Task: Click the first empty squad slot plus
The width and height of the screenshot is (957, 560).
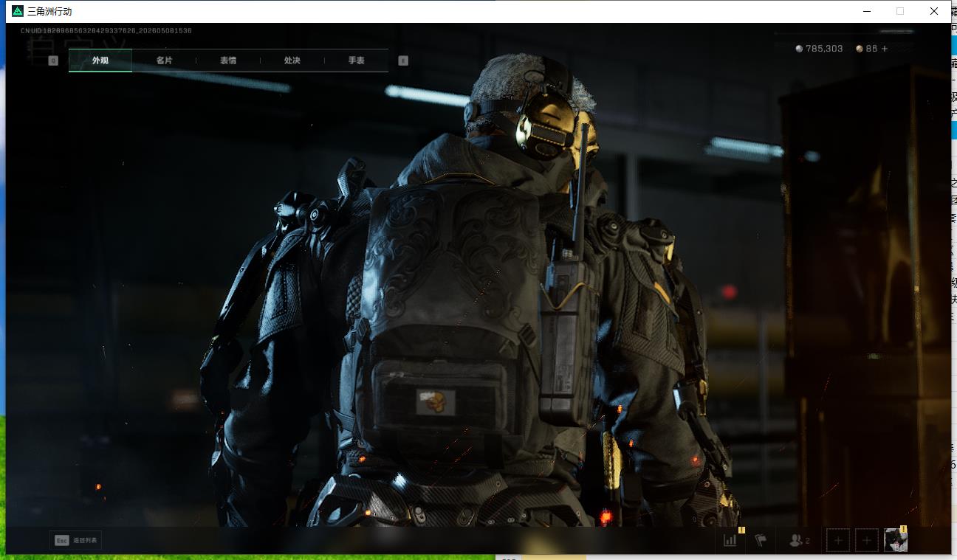Action: (838, 541)
